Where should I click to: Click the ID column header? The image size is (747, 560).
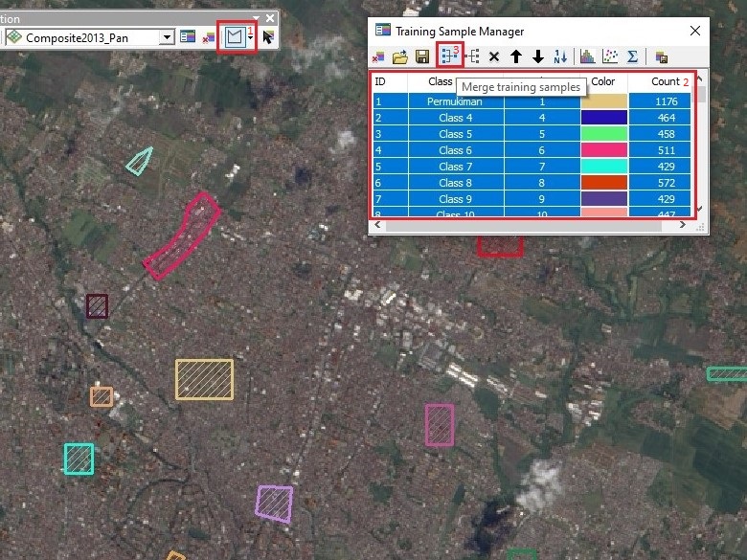pyautogui.click(x=380, y=82)
